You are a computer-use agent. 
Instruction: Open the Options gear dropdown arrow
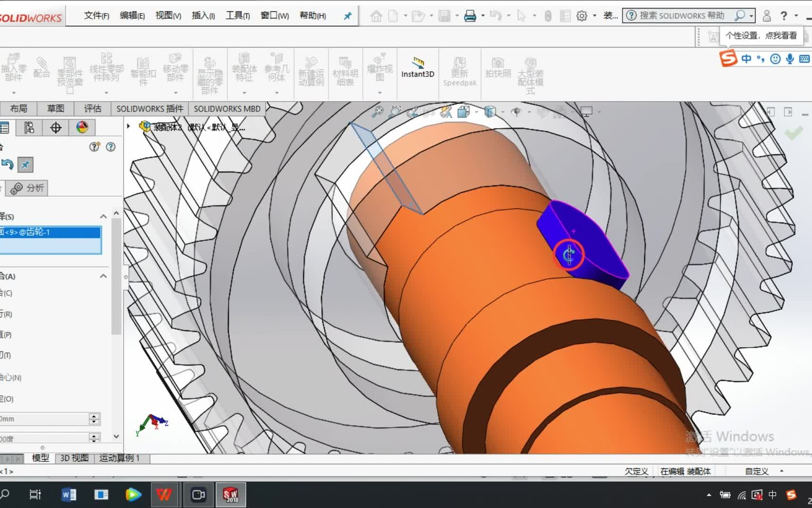(594, 16)
